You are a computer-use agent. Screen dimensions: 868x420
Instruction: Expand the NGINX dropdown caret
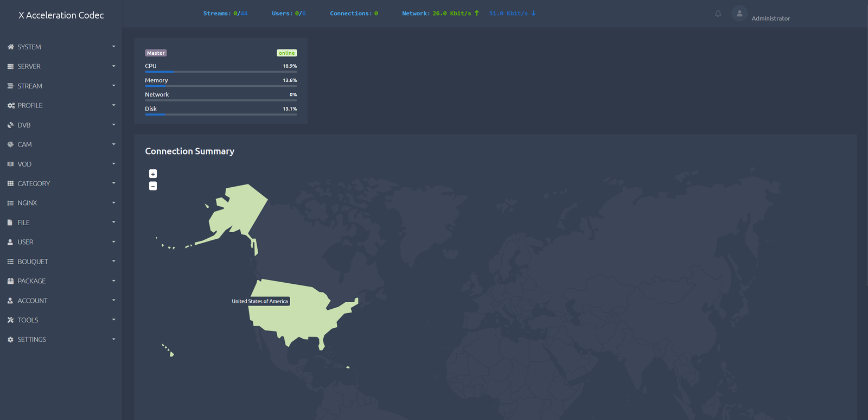[x=113, y=203]
